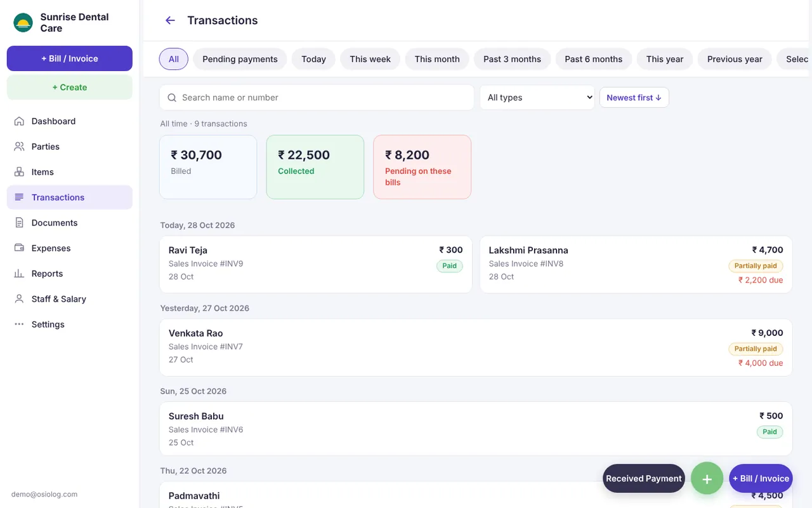The image size is (812, 508).
Task: Filter by Pending payments
Action: (240, 59)
